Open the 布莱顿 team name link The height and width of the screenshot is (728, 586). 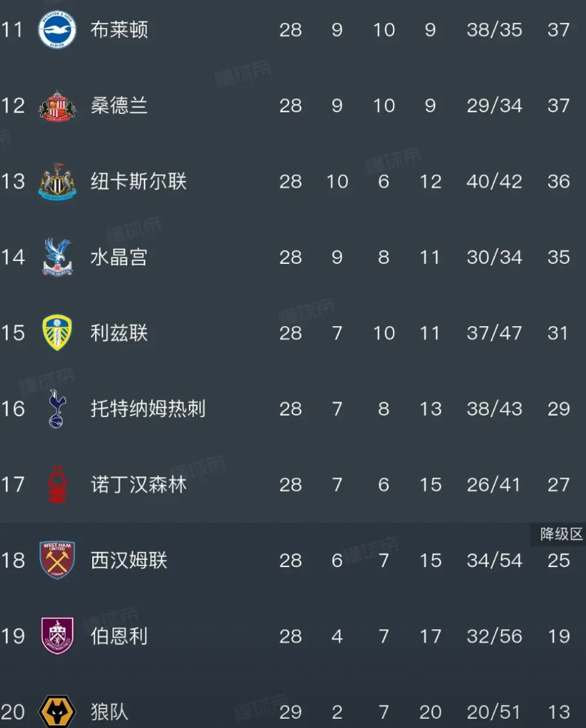coord(119,30)
